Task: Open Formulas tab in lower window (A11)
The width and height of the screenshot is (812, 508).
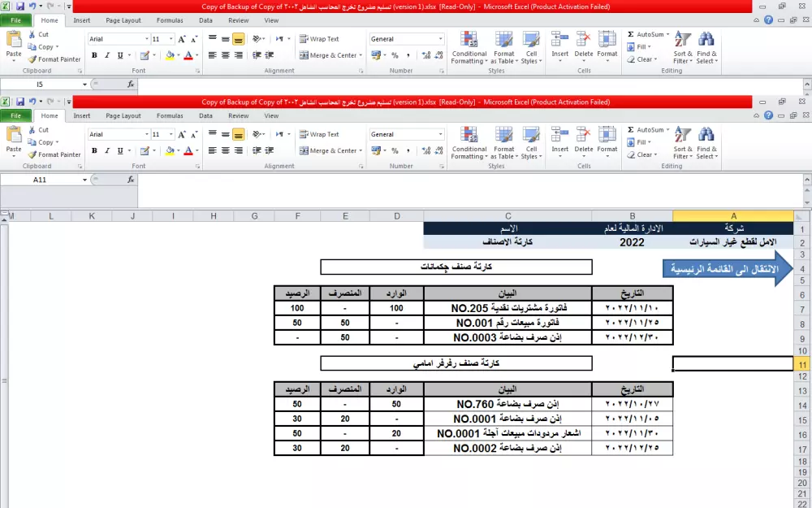Action: [170, 115]
